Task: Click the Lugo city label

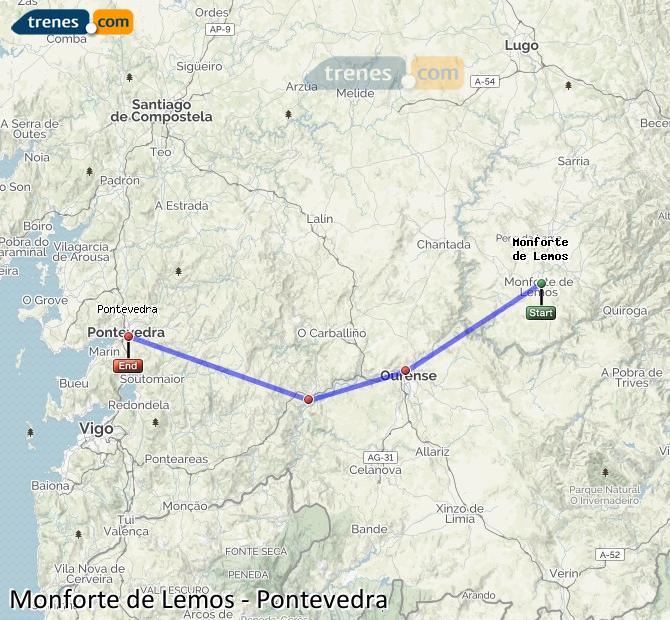Action: 521,45
